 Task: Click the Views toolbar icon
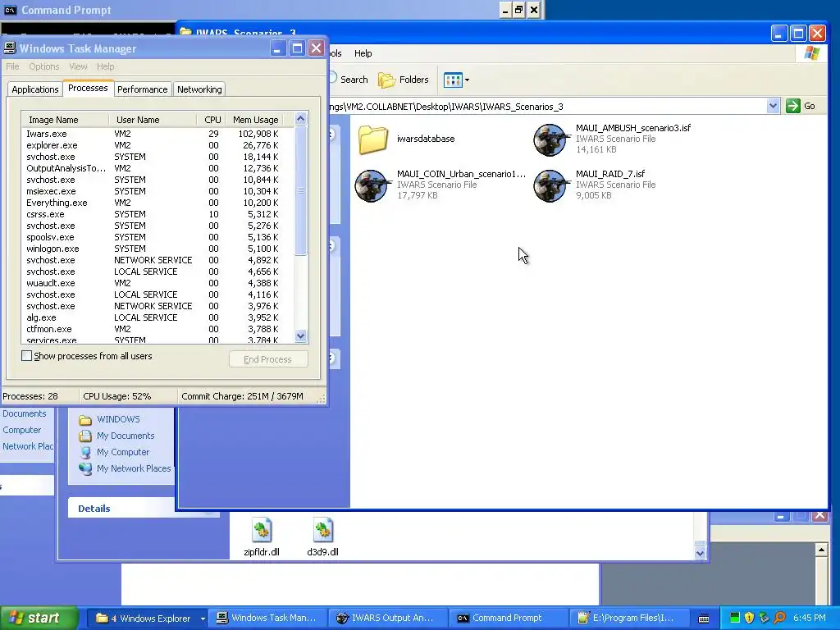(x=453, y=80)
